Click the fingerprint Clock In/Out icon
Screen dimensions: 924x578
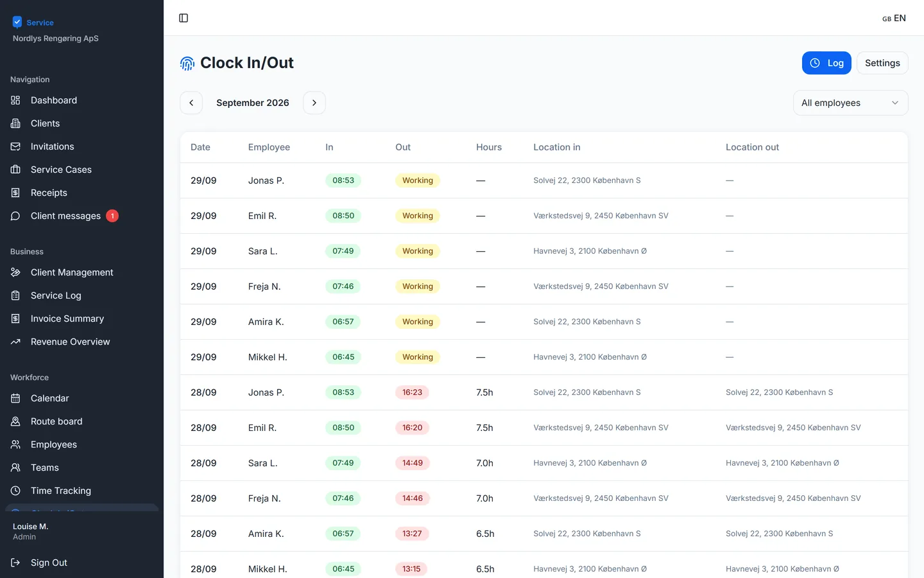(187, 63)
